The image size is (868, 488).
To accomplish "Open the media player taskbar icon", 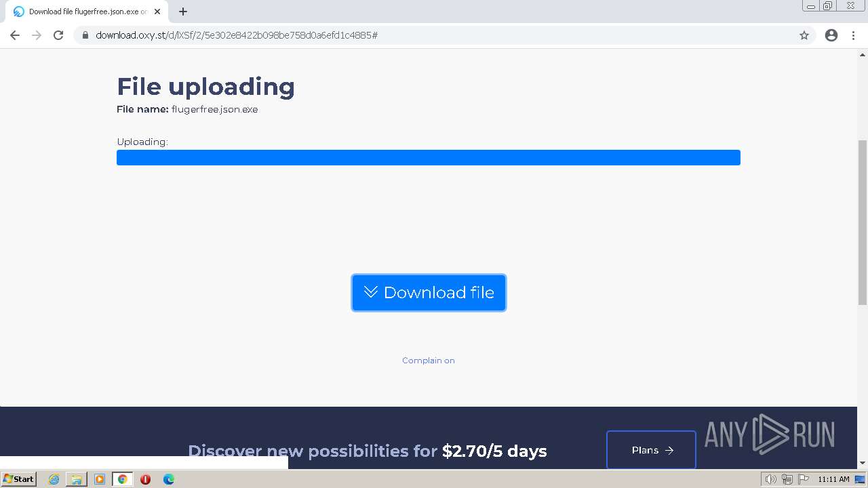I will coord(100,479).
